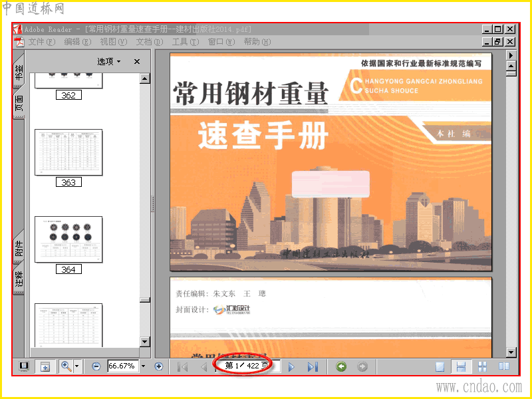The width and height of the screenshot is (532, 399).
Task: Close the pages panel with X
Action: tap(137, 61)
